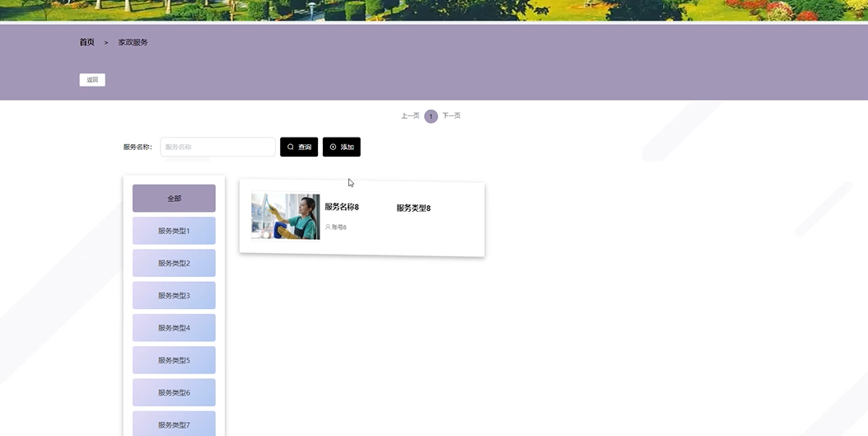Filter by 服务类型4
The height and width of the screenshot is (436, 868).
pyautogui.click(x=174, y=328)
